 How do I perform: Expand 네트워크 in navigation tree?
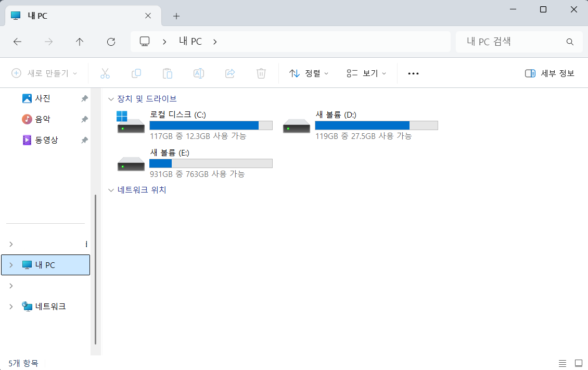tap(11, 307)
